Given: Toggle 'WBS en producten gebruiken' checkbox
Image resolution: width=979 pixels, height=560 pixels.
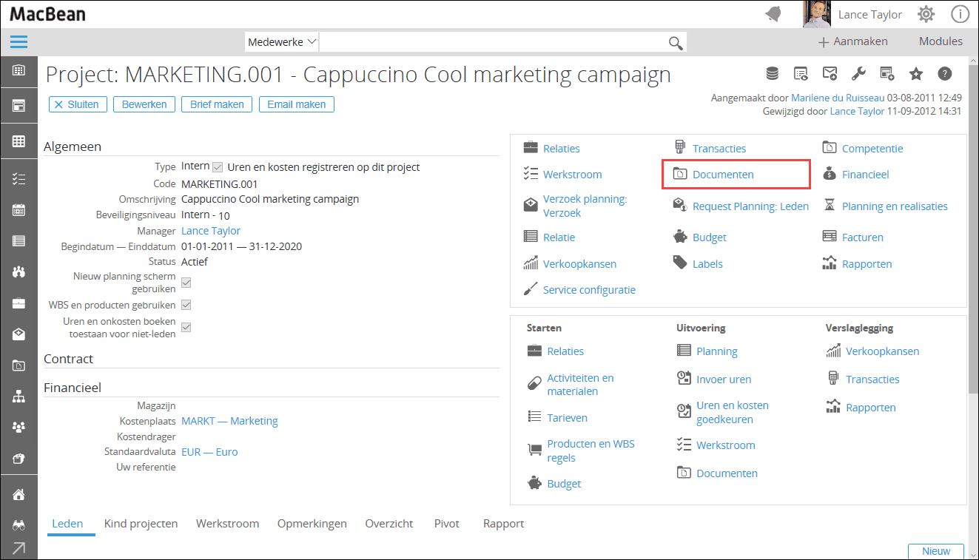Looking at the screenshot, I should click(186, 305).
